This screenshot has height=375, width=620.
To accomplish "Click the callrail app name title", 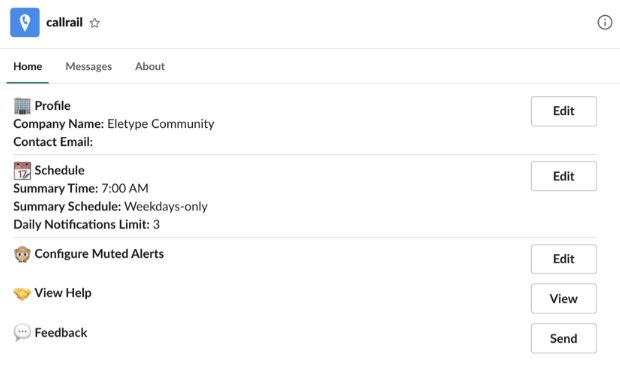I will [64, 23].
